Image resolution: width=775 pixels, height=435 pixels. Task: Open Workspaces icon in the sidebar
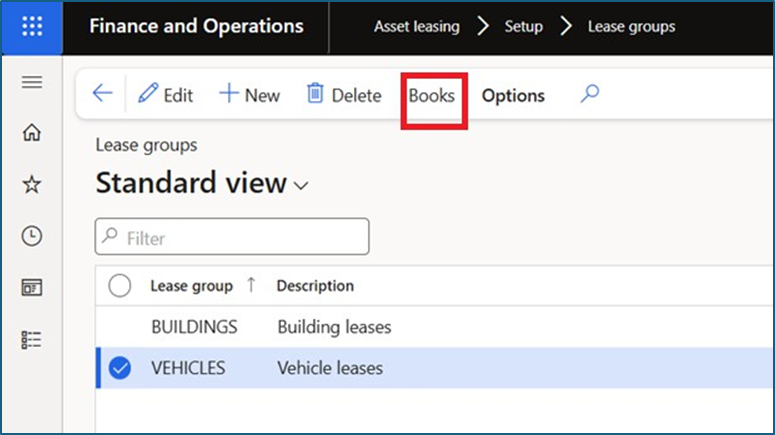pos(32,288)
